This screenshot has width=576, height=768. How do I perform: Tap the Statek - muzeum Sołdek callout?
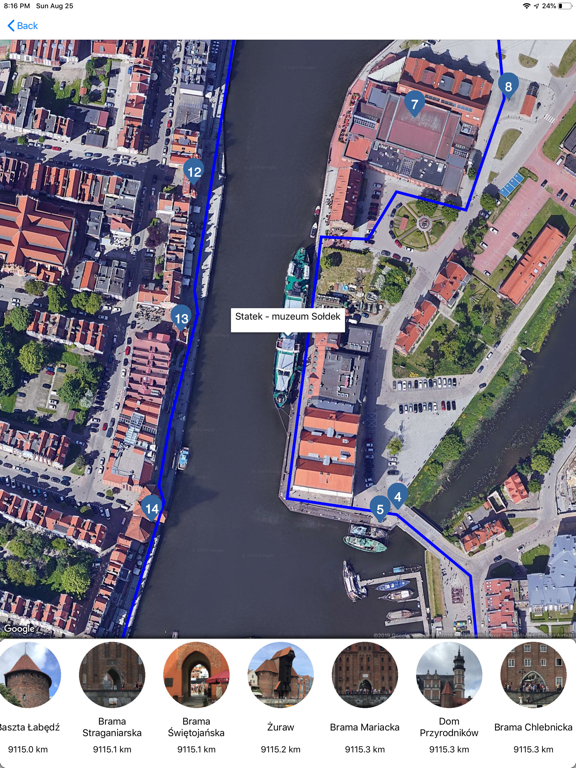click(288, 320)
